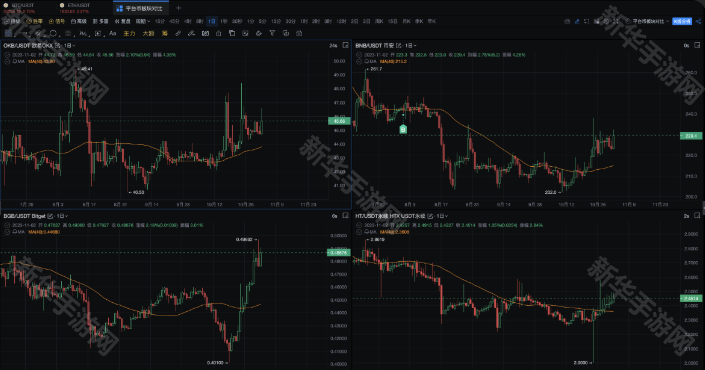Screen dimensions: 705x370
Task: Pick the ruler measurement tool
Action: click(178, 33)
